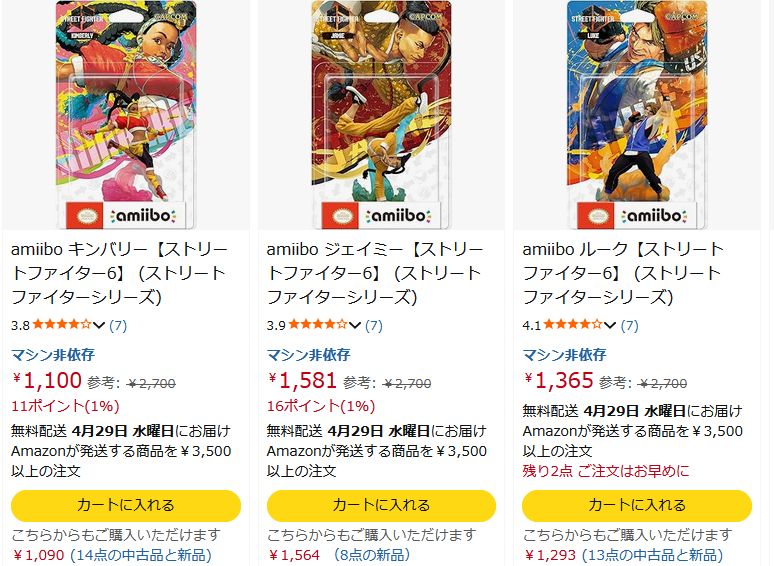View the 14点の中古品と新品 offers link
This screenshot has height=566, width=774.
coord(141,555)
